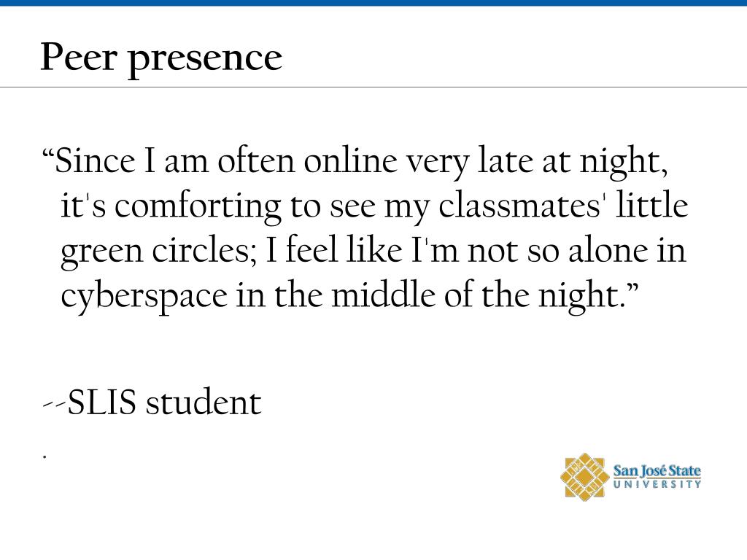Click the San José State text

(x=657, y=471)
